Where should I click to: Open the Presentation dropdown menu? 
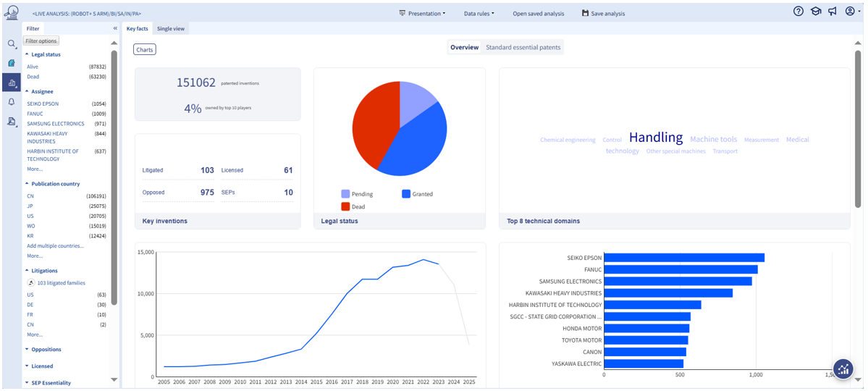[423, 13]
